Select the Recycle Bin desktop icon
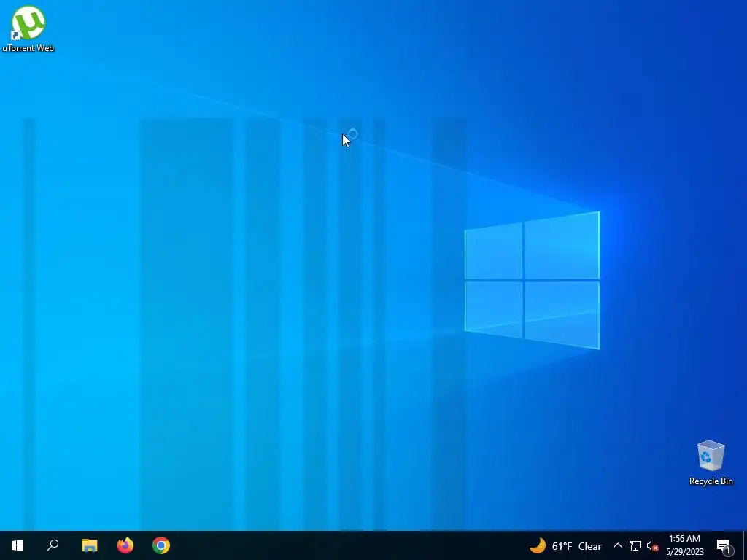This screenshot has width=747, height=560. point(711,463)
